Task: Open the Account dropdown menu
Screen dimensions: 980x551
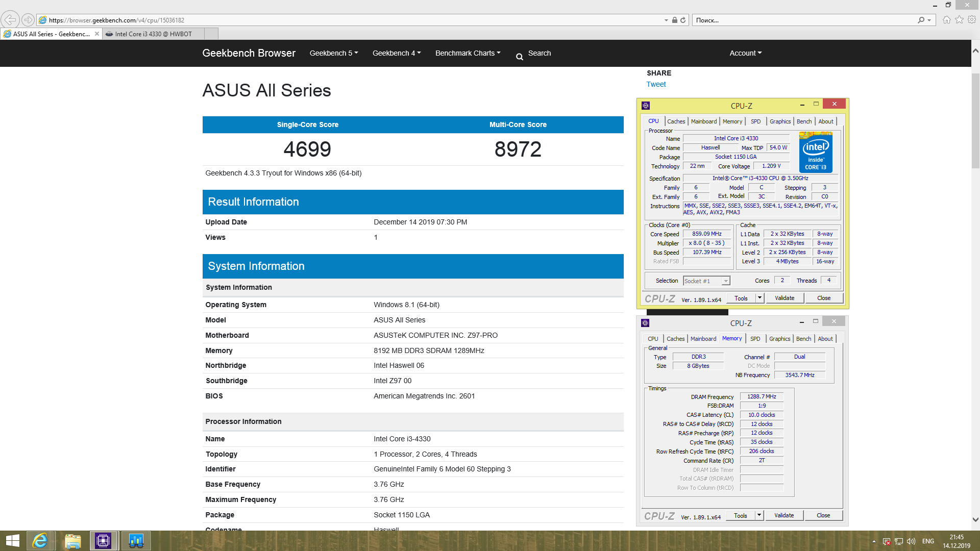Action: pos(746,53)
